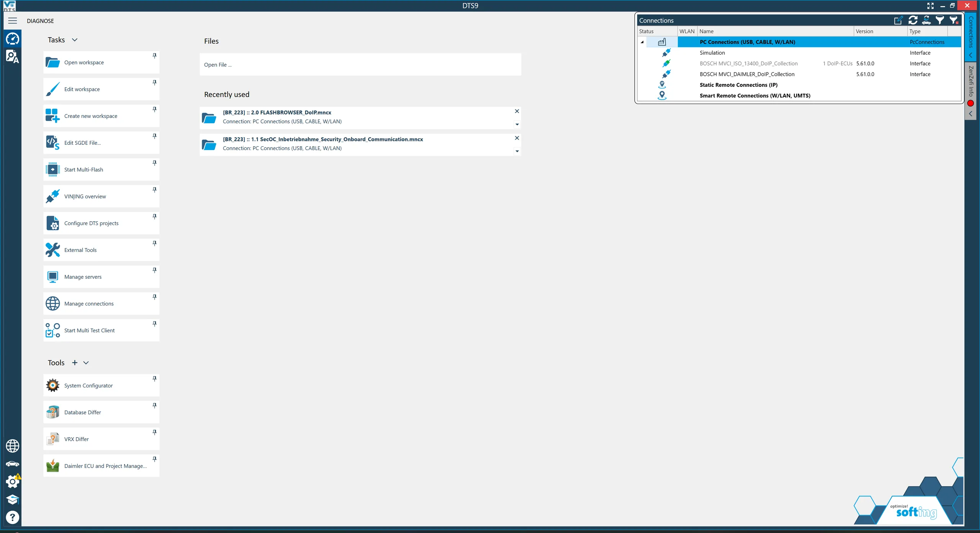This screenshot has height=533, width=980.
Task: Sort by the Name column header
Action: [776, 31]
